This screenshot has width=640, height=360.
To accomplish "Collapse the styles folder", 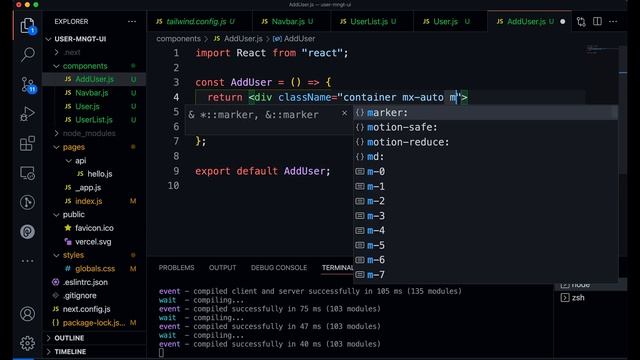I will tap(69, 255).
